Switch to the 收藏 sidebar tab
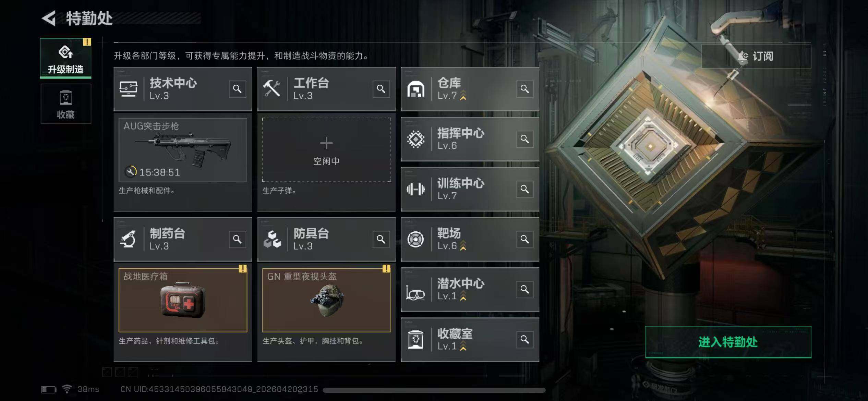Image resolution: width=868 pixels, height=401 pixels. tap(66, 104)
